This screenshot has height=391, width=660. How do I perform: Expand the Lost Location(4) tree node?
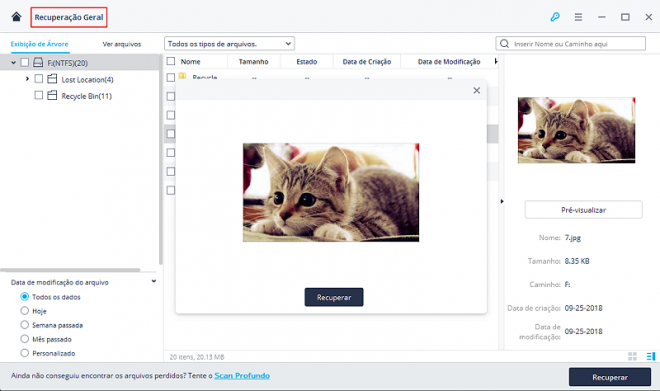pos(27,79)
